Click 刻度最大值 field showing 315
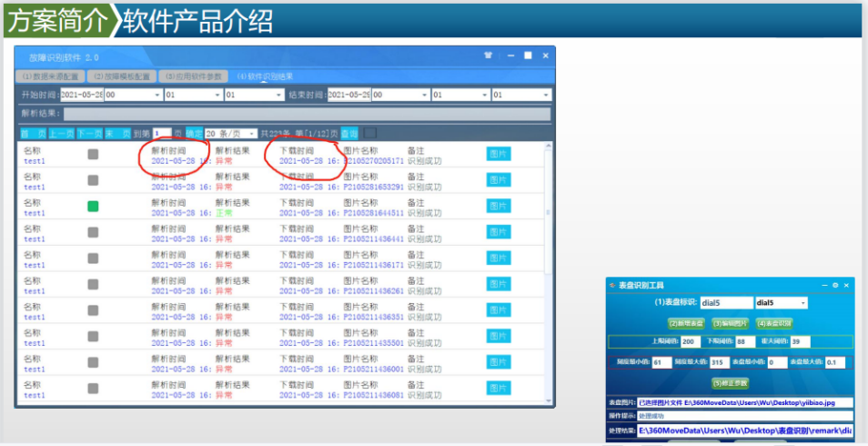 [719, 362]
